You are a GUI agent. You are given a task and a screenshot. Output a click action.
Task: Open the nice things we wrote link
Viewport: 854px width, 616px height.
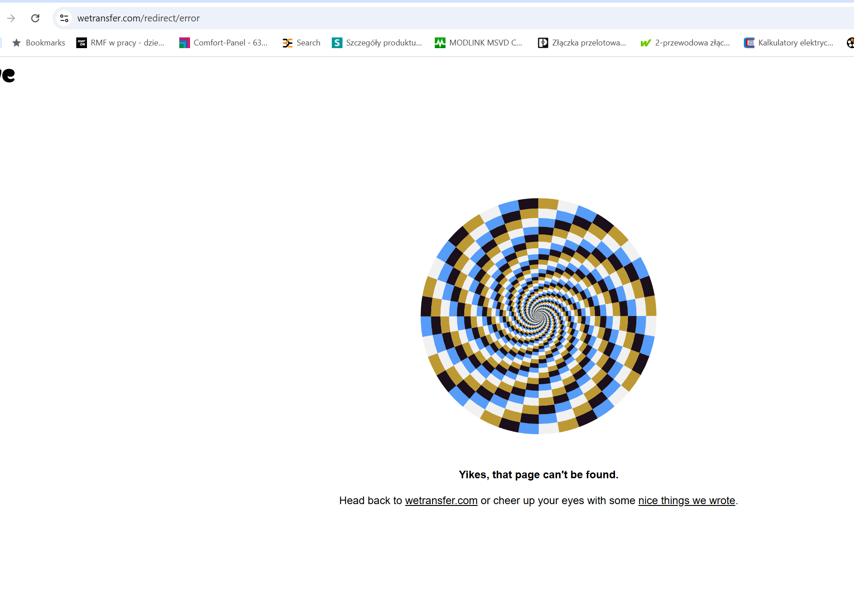pyautogui.click(x=686, y=501)
